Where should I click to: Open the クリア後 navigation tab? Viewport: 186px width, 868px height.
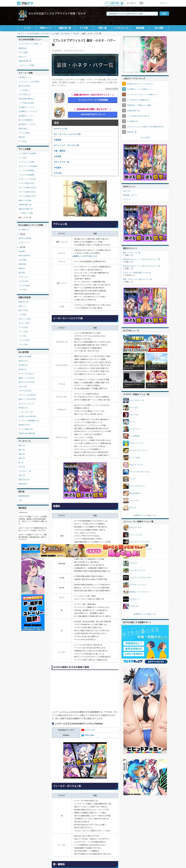(83, 28)
